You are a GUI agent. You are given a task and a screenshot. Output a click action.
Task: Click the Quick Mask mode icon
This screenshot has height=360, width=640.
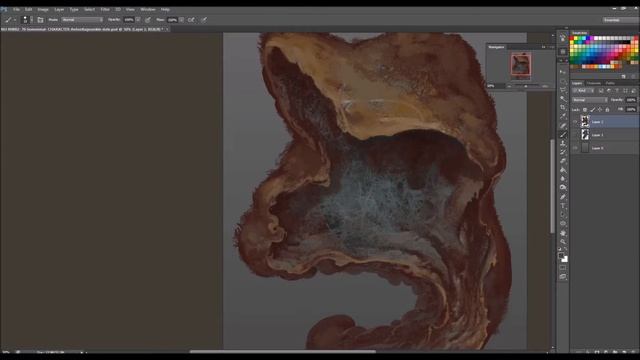click(x=563, y=268)
